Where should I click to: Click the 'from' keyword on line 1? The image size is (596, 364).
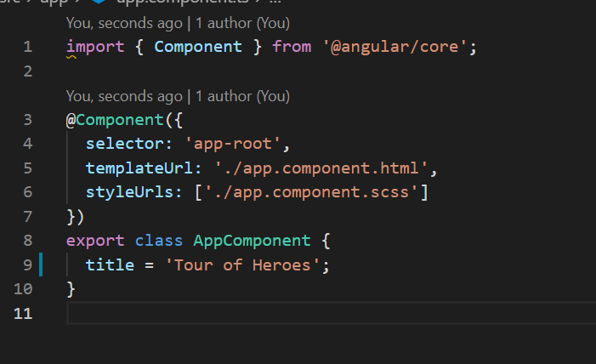292,47
